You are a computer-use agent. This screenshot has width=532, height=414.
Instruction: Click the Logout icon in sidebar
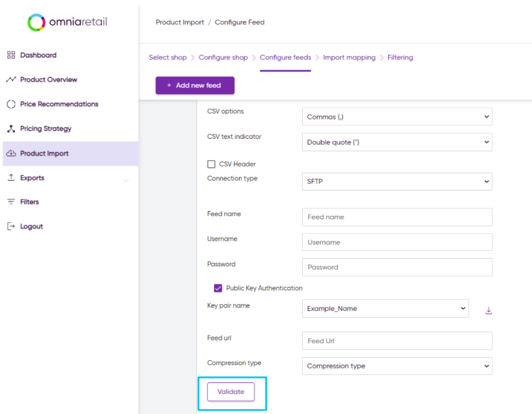11,226
